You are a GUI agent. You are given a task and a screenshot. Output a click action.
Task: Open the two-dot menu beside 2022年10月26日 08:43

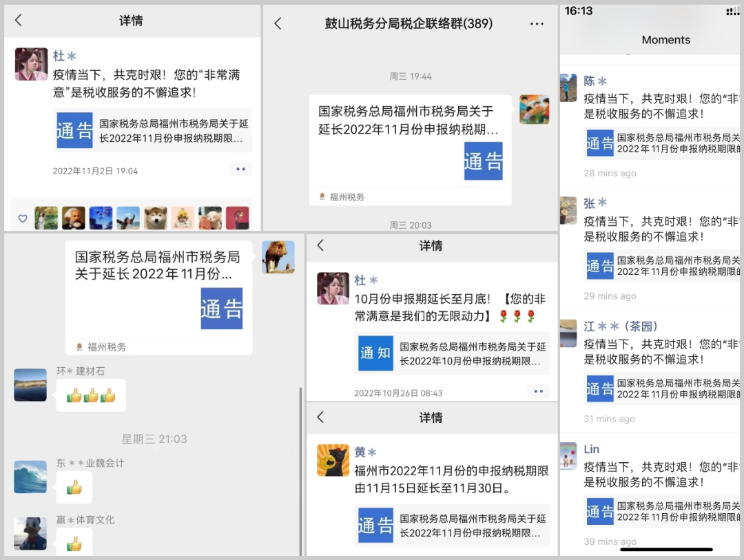coord(538,391)
